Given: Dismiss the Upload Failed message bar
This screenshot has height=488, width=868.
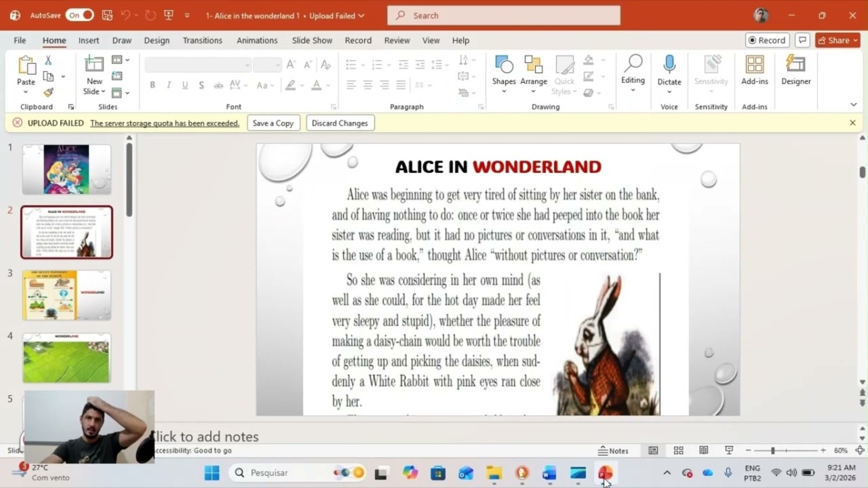Looking at the screenshot, I should [x=852, y=123].
